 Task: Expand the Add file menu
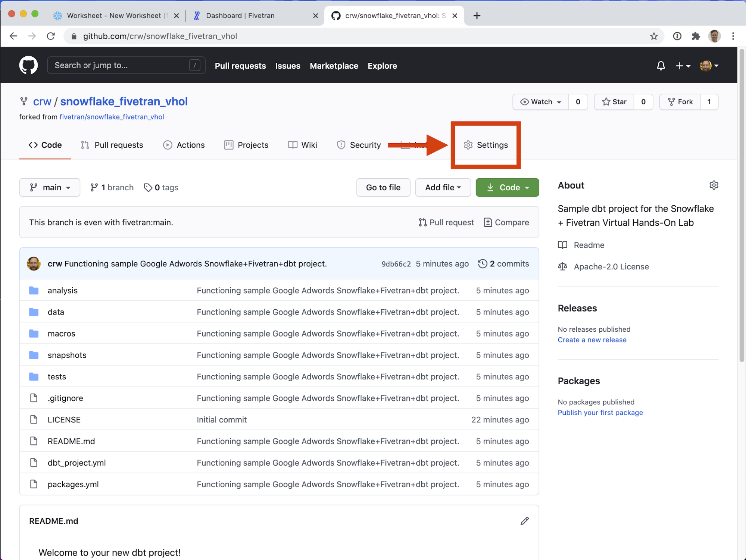pos(443,187)
